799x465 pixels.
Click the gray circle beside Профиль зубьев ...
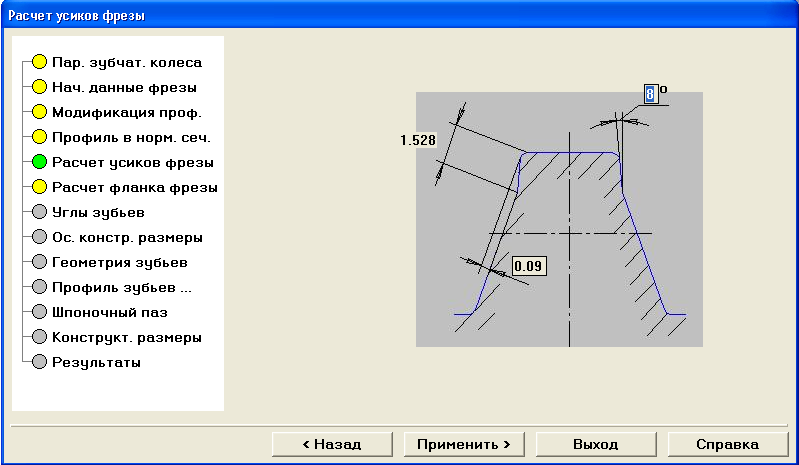pos(39,287)
